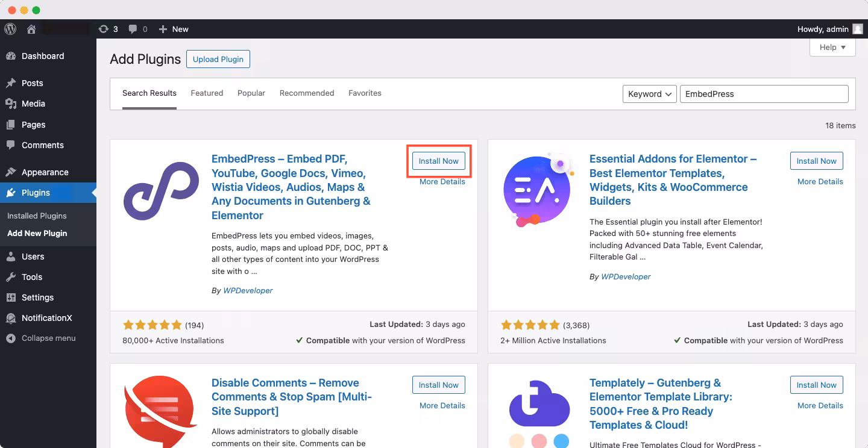Click the Upload Plugin button

[218, 59]
